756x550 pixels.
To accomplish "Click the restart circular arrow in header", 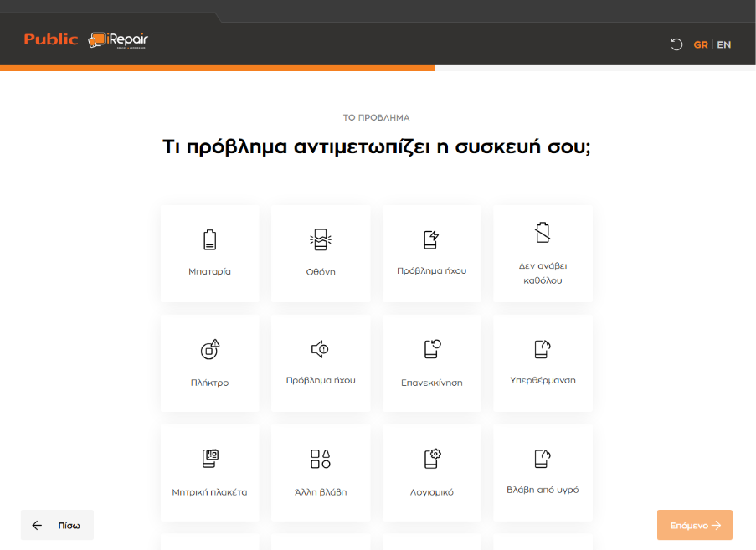I will (676, 44).
